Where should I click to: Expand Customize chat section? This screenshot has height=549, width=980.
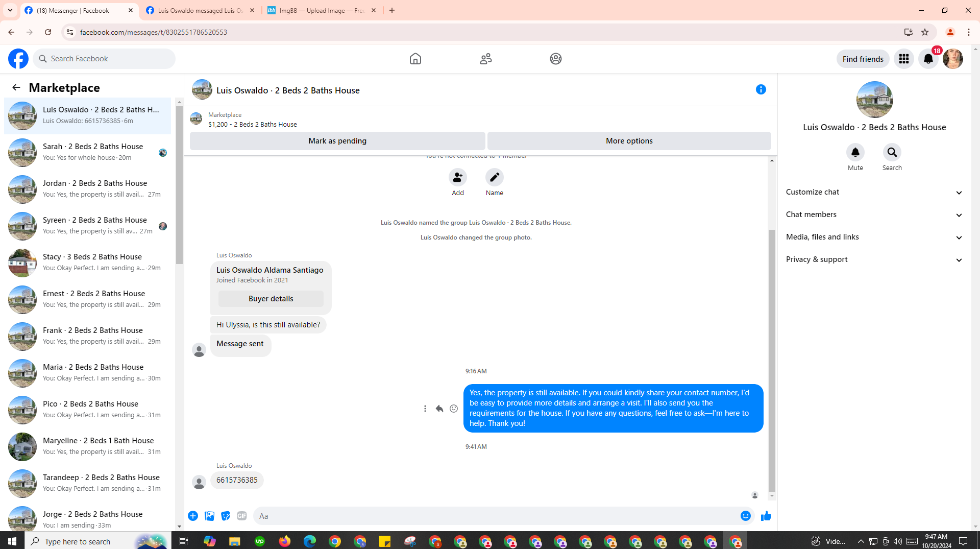[874, 192]
